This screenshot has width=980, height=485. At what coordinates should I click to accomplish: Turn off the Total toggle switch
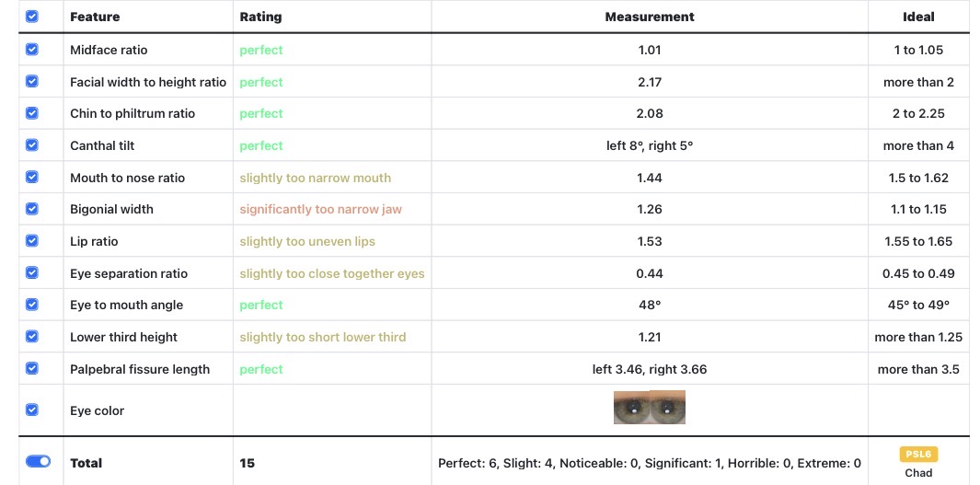[x=38, y=461]
